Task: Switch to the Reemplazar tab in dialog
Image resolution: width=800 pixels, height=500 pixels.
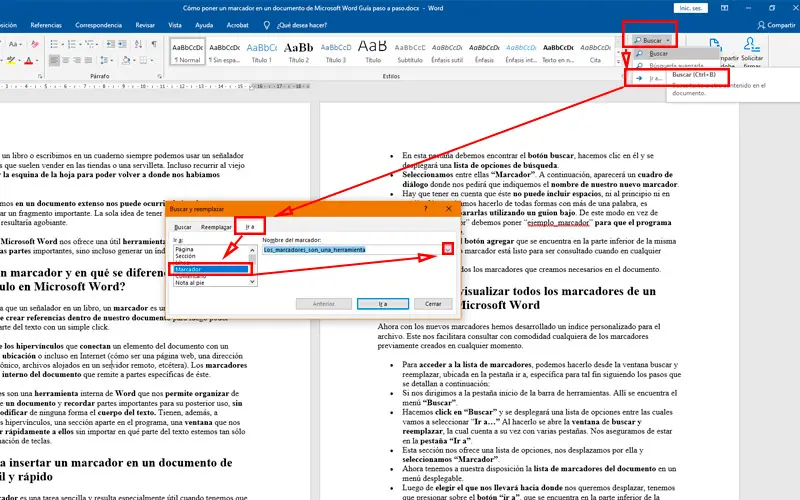Action: coord(216,227)
